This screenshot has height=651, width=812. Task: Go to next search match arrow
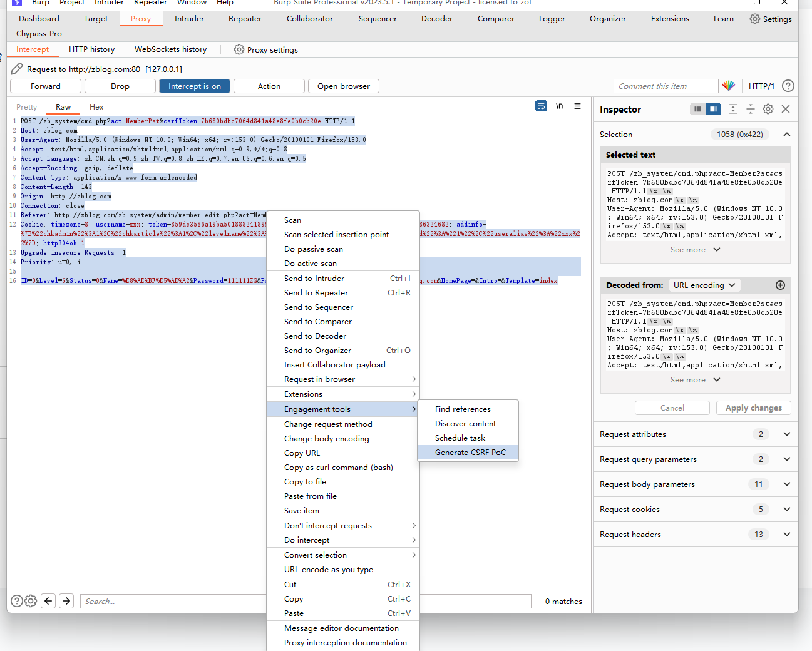[x=66, y=601]
